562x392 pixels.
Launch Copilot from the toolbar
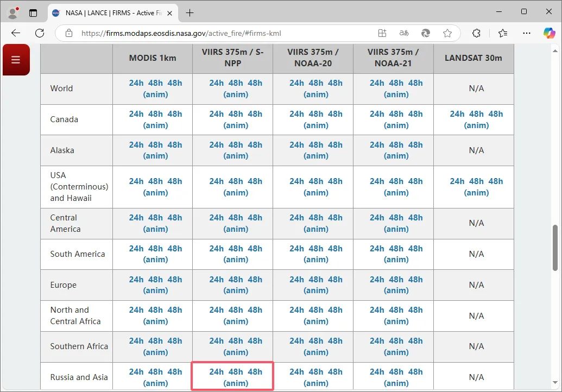click(549, 33)
